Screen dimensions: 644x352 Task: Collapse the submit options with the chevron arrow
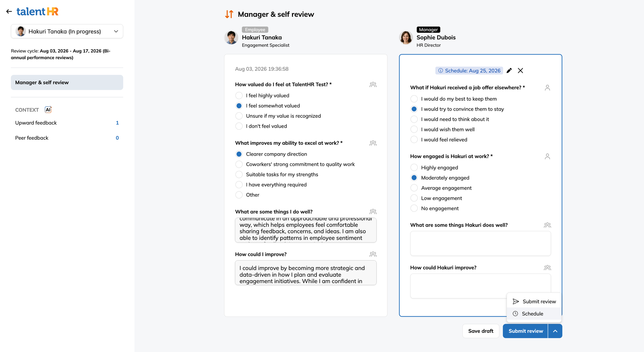555,331
